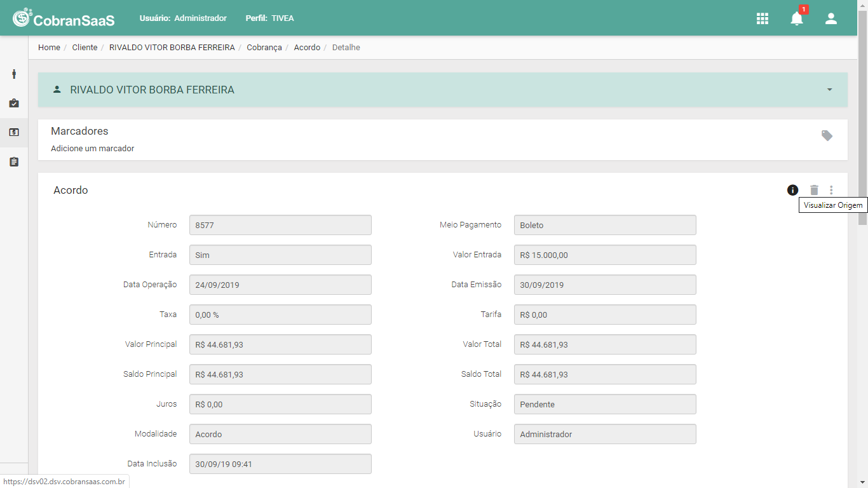Click the tag icon in Marcadores

pyautogui.click(x=827, y=135)
